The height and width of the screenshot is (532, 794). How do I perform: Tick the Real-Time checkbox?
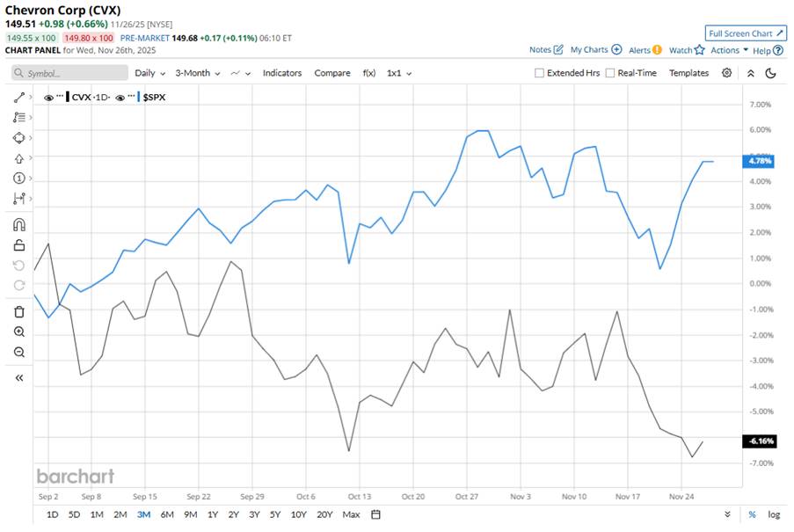[x=610, y=73]
